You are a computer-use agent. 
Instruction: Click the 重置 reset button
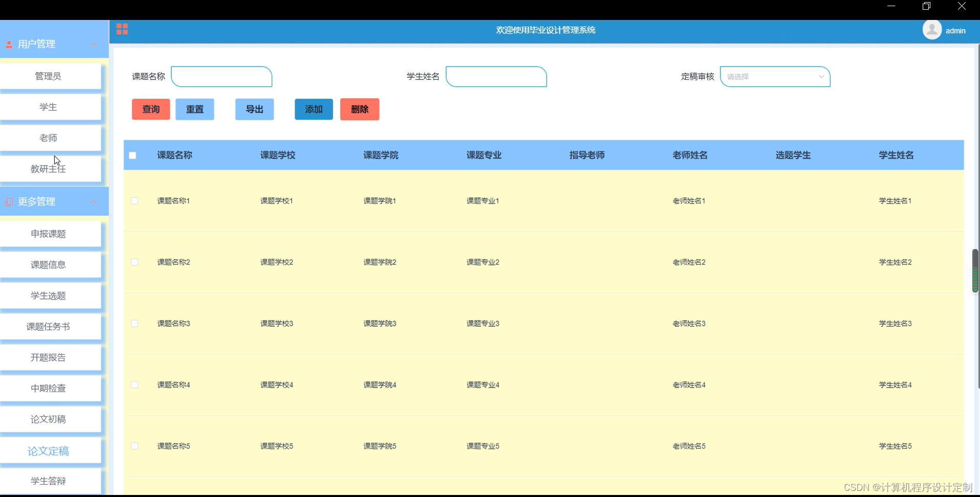(x=195, y=109)
